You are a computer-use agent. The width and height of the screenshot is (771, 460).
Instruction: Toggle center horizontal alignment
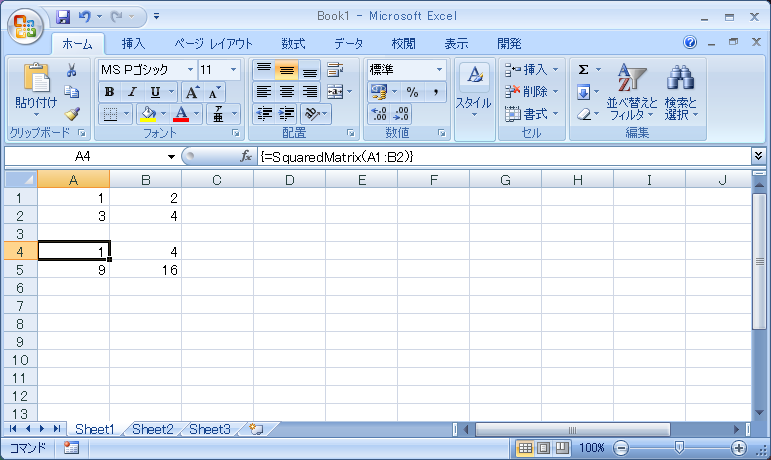287,92
